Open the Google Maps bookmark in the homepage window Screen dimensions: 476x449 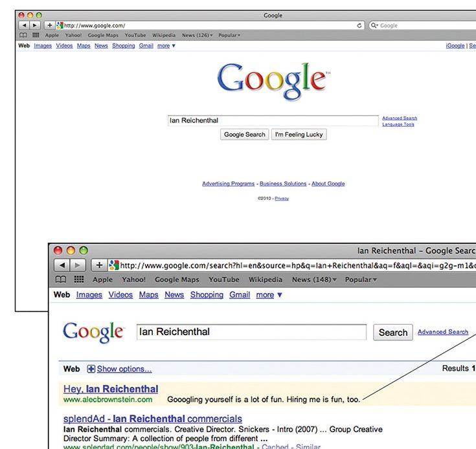coord(103,35)
